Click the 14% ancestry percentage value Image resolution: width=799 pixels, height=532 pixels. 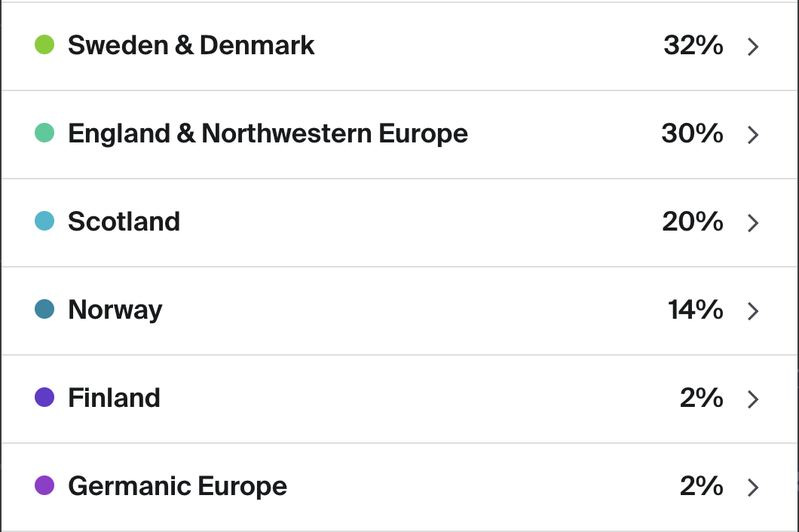[x=695, y=310]
